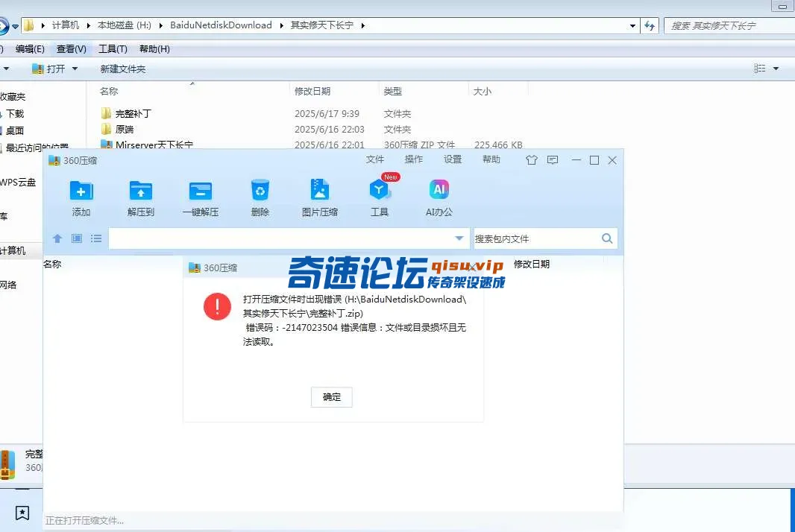Click 计算机 in the address breadcrumb

coord(66,25)
